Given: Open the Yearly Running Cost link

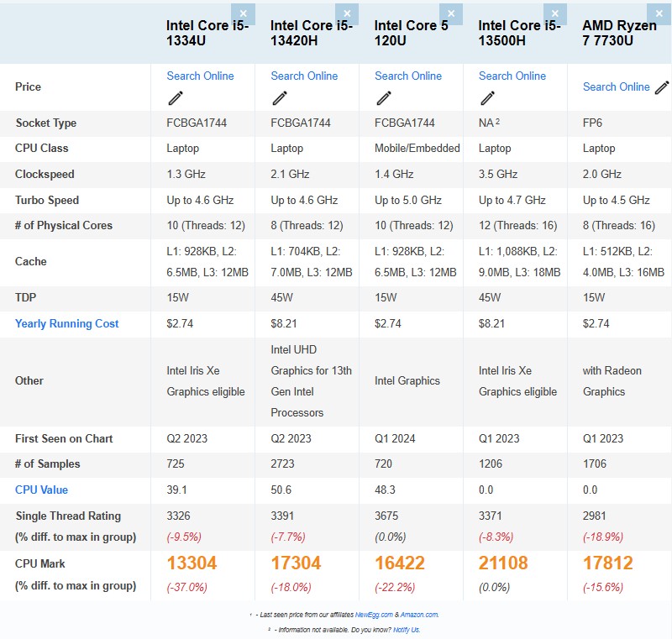Looking at the screenshot, I should coord(66,323).
